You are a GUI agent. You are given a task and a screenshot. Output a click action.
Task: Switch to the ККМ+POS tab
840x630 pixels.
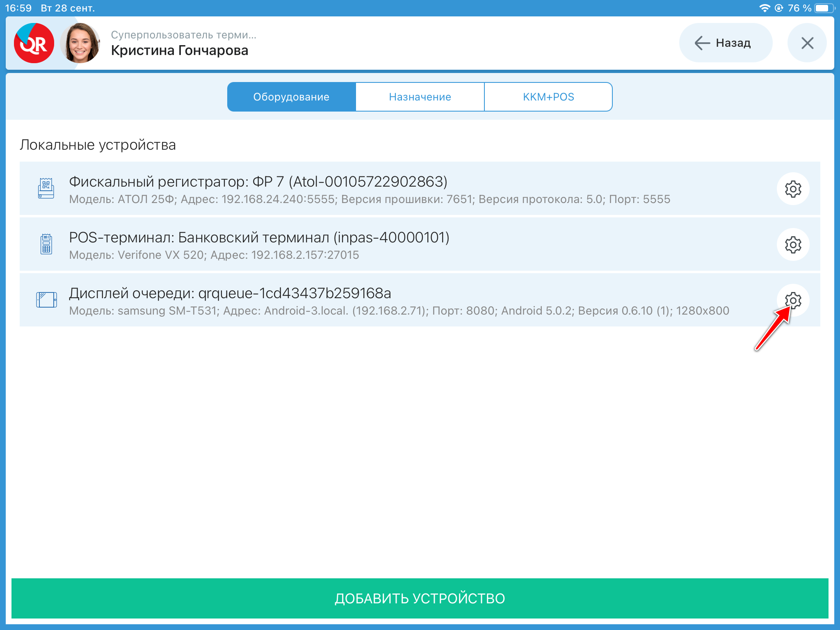coord(548,97)
